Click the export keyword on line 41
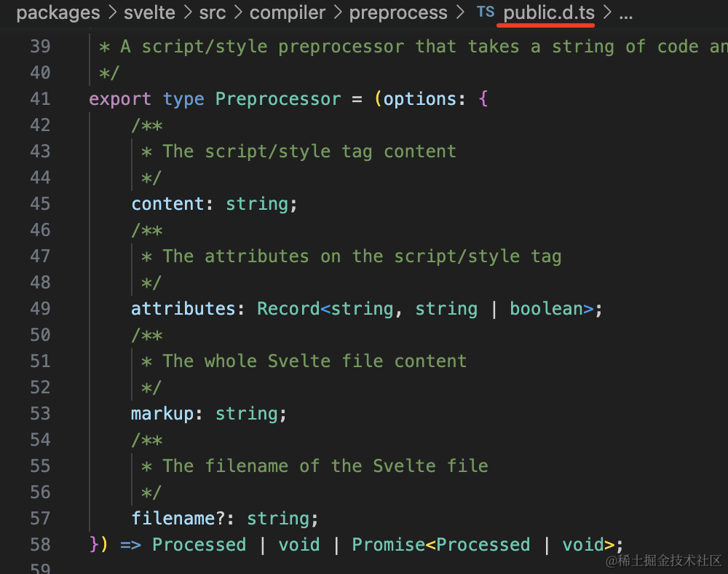Screen dimensions: 728x574 pos(120,99)
